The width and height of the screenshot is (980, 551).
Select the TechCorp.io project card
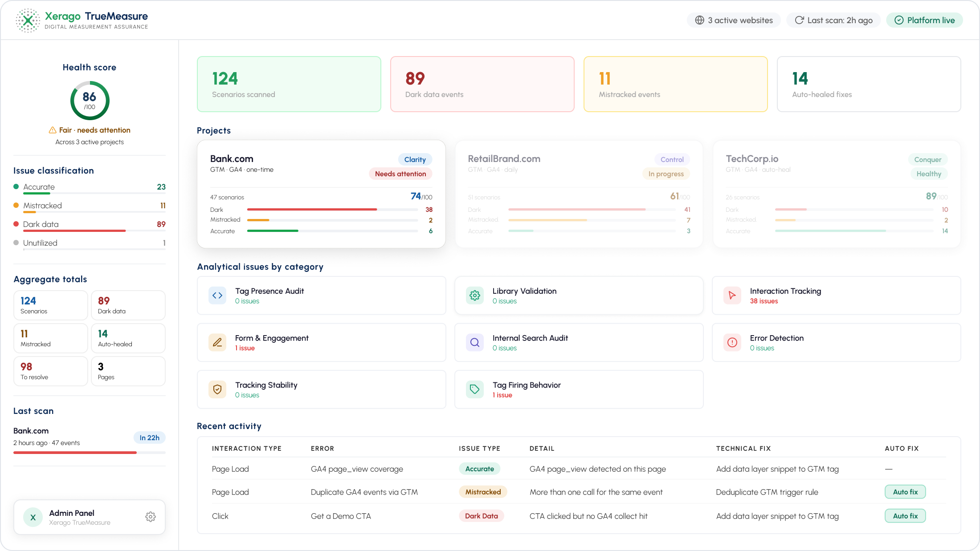click(837, 194)
